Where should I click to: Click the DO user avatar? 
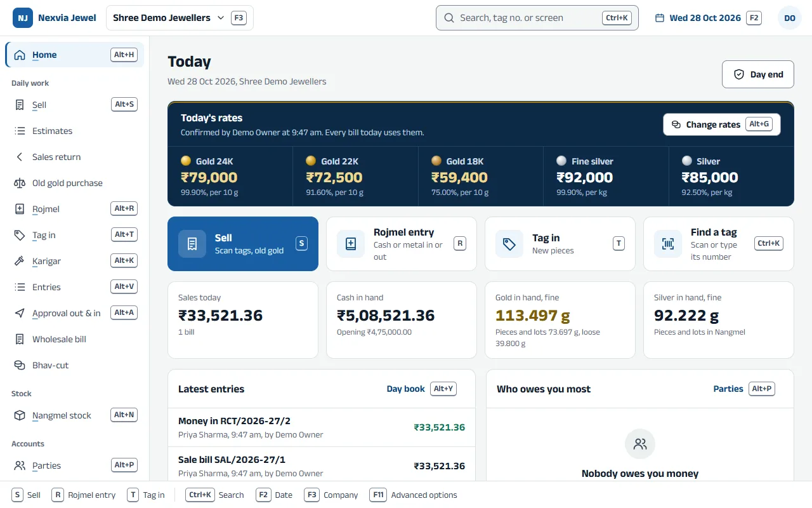click(790, 18)
